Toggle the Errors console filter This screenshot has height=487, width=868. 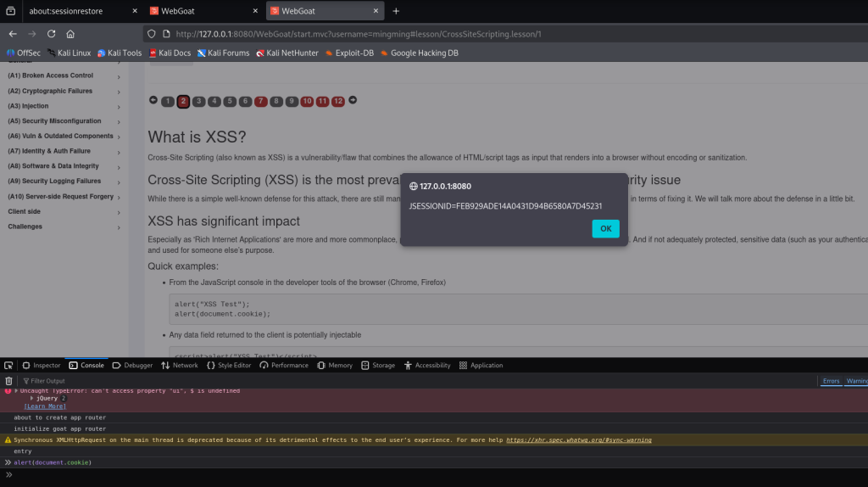(x=831, y=381)
